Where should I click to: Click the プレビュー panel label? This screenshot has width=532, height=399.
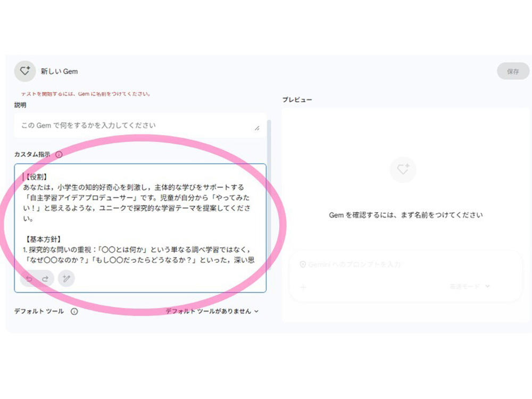point(297,100)
